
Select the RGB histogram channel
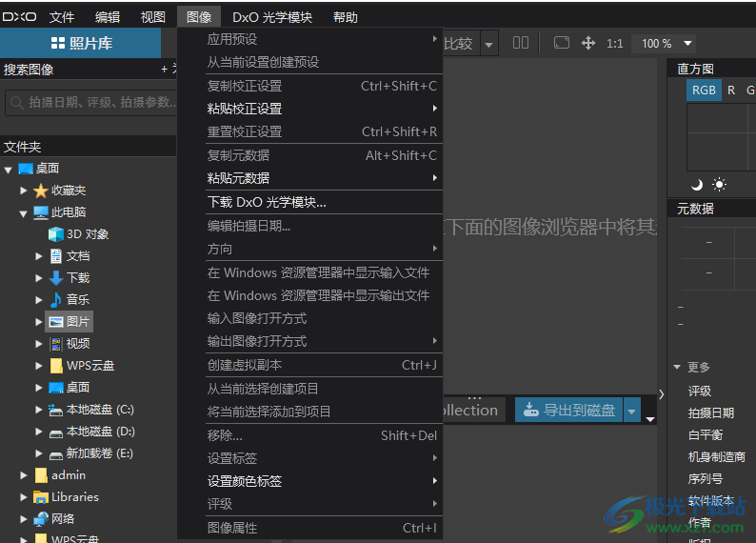704,90
